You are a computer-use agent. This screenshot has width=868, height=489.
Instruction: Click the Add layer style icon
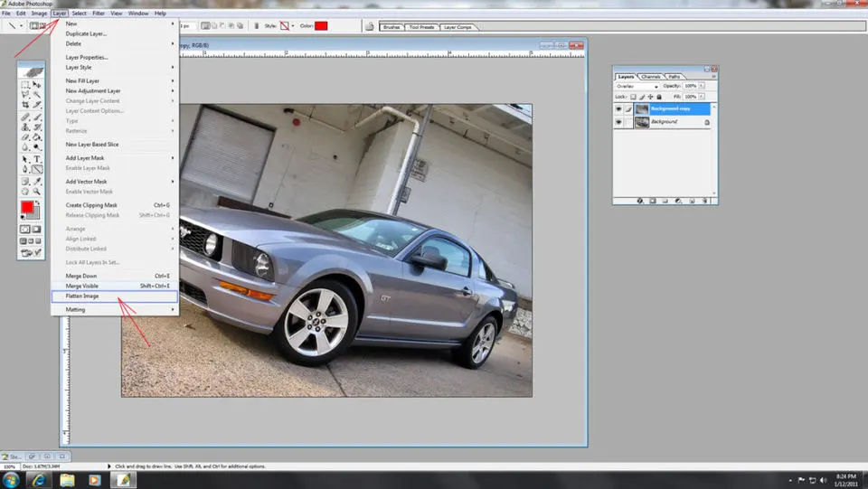[x=640, y=202]
